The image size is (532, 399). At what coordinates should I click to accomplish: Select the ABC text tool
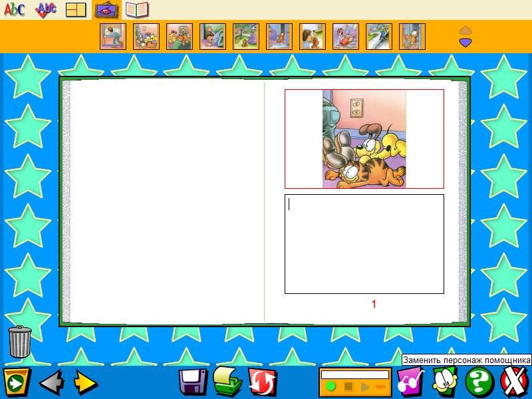[x=14, y=9]
